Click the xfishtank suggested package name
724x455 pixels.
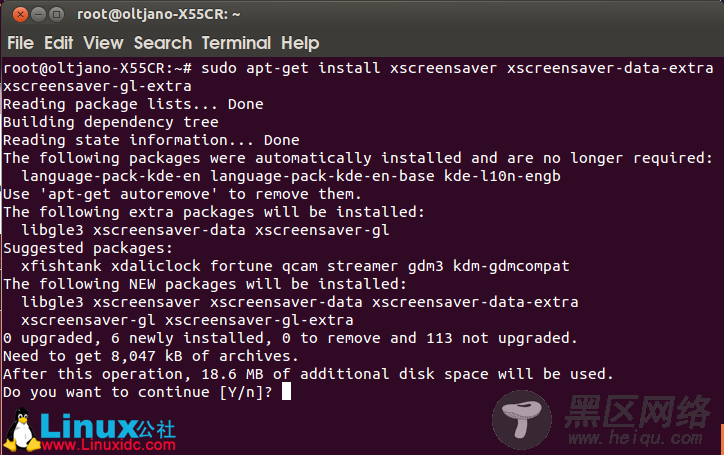61,266
